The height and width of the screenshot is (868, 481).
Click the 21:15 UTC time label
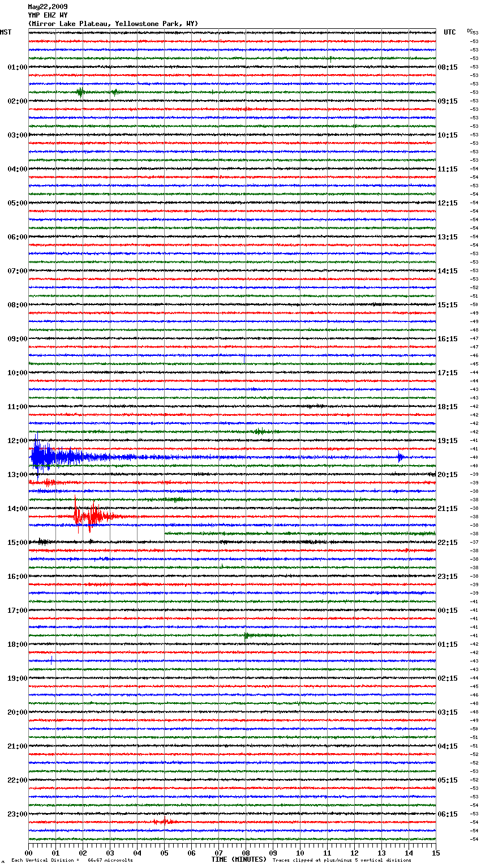point(448,509)
